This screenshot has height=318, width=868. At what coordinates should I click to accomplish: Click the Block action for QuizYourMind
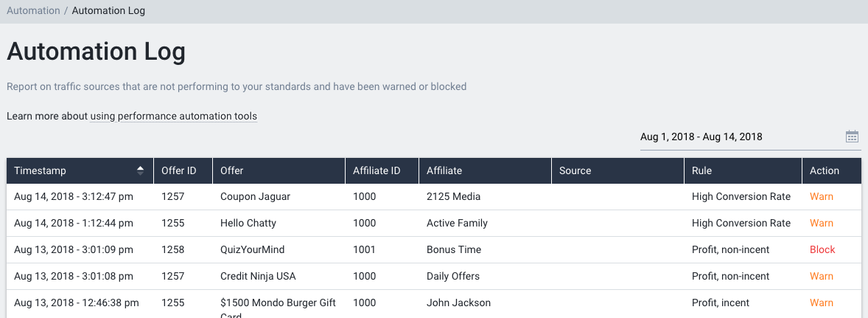point(822,250)
